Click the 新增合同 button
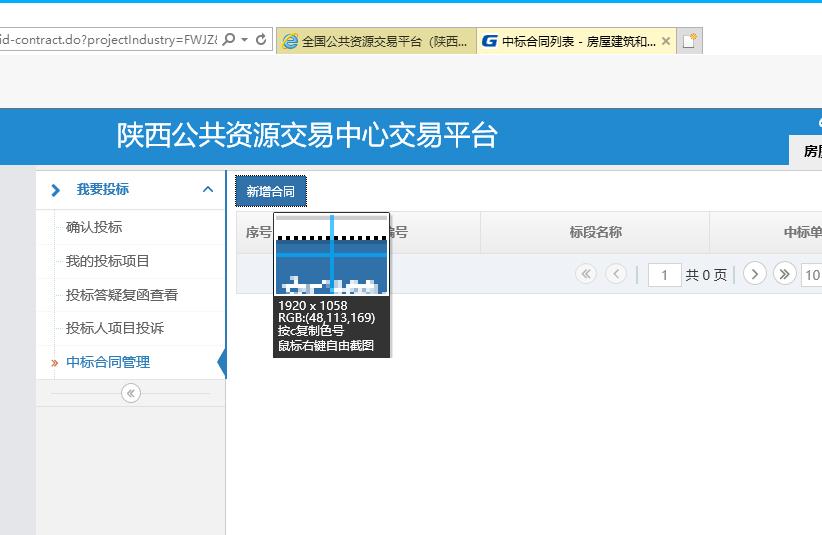822x535 pixels. (x=270, y=191)
